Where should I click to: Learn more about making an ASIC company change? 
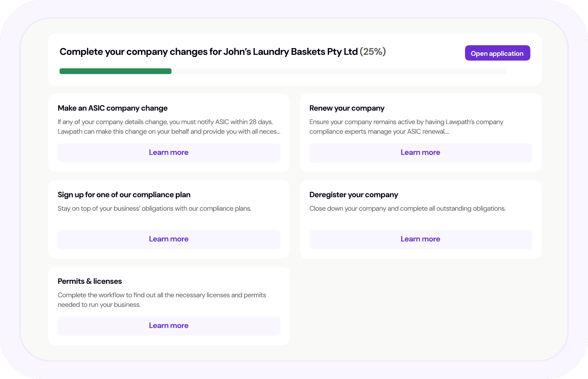click(x=169, y=153)
